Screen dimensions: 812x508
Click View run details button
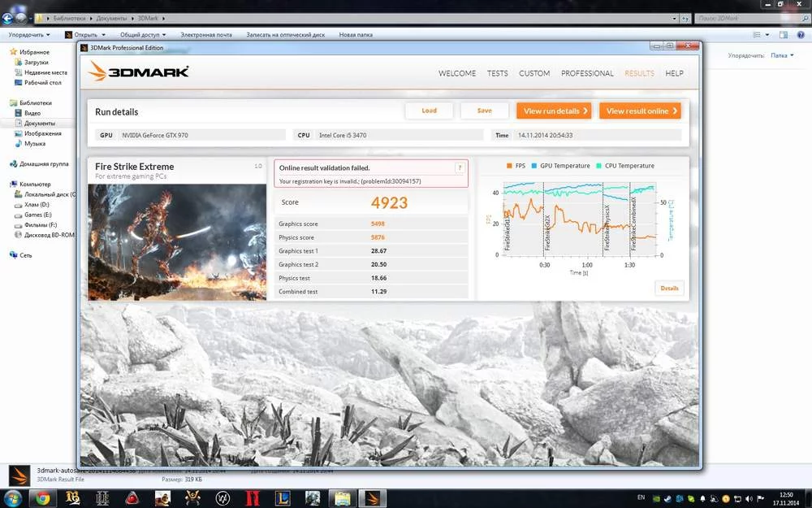[x=554, y=111]
